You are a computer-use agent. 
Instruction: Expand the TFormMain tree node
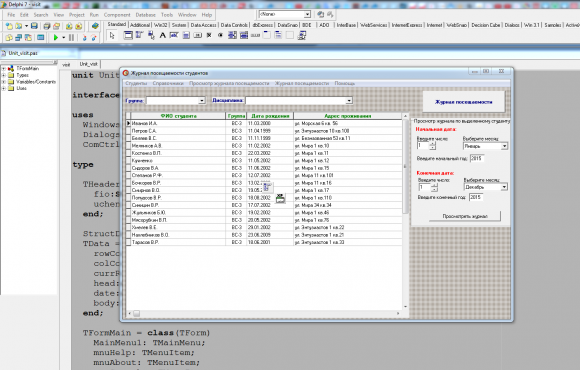[4, 68]
